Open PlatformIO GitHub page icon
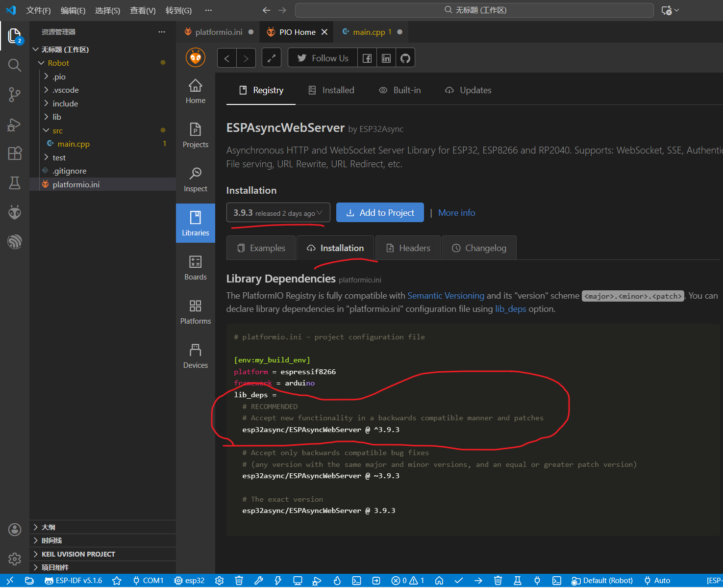 click(405, 58)
